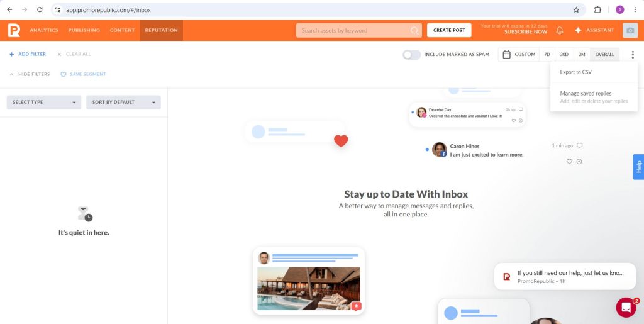Screen dimensions: 644x324
Task: Choose Manage saved replies menu item
Action: coord(594,97)
